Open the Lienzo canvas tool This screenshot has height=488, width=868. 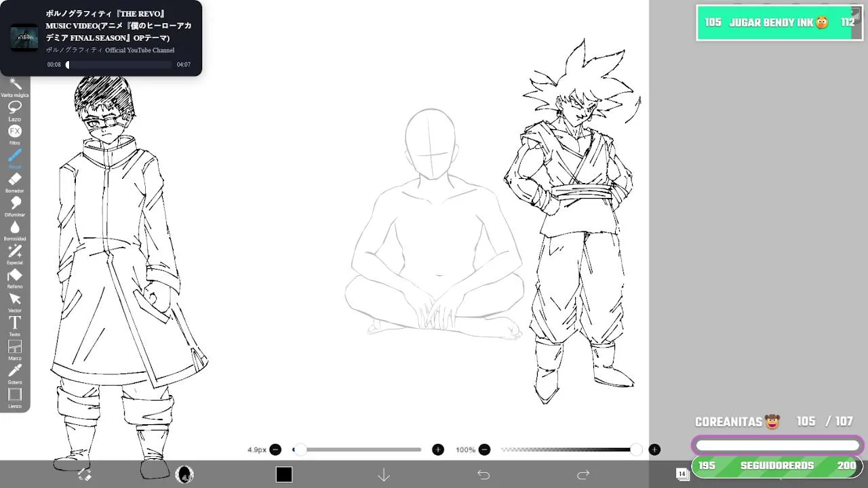click(15, 397)
